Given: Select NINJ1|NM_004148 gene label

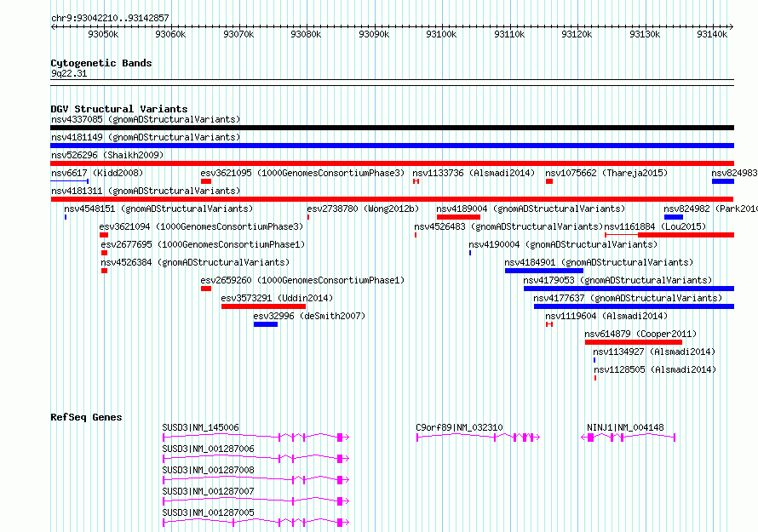Looking at the screenshot, I should tap(625, 427).
